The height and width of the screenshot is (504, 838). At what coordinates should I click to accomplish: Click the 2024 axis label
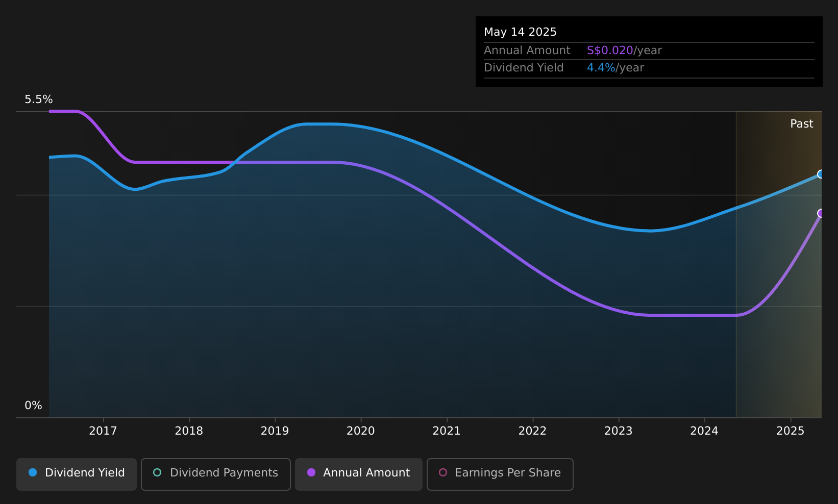tap(704, 431)
